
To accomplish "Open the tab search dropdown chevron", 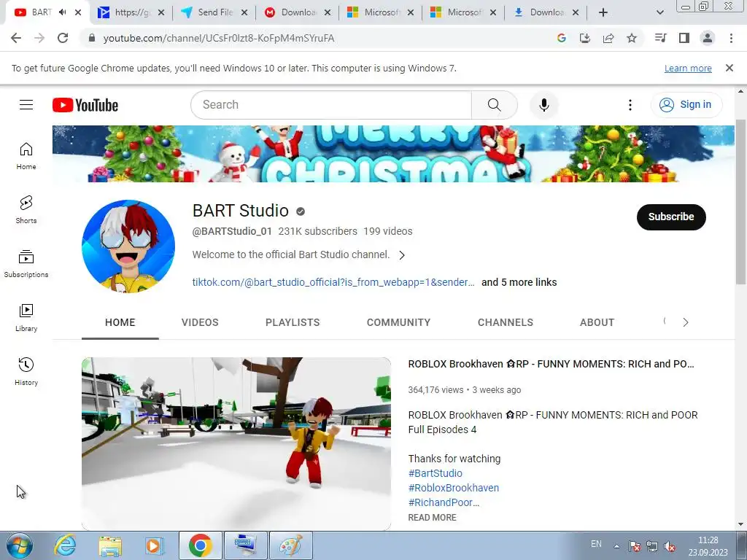I will coord(659,12).
